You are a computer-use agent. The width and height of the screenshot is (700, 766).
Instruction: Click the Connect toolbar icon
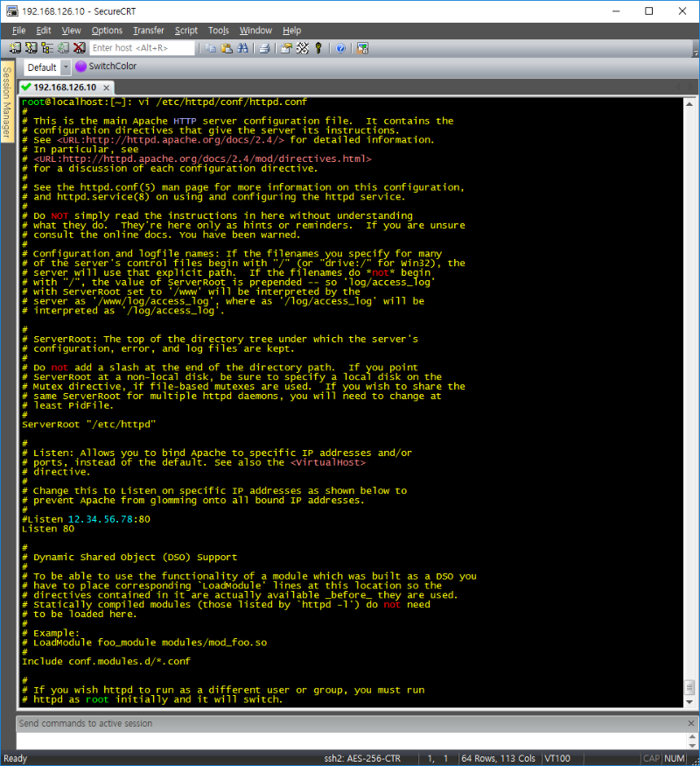(x=16, y=48)
